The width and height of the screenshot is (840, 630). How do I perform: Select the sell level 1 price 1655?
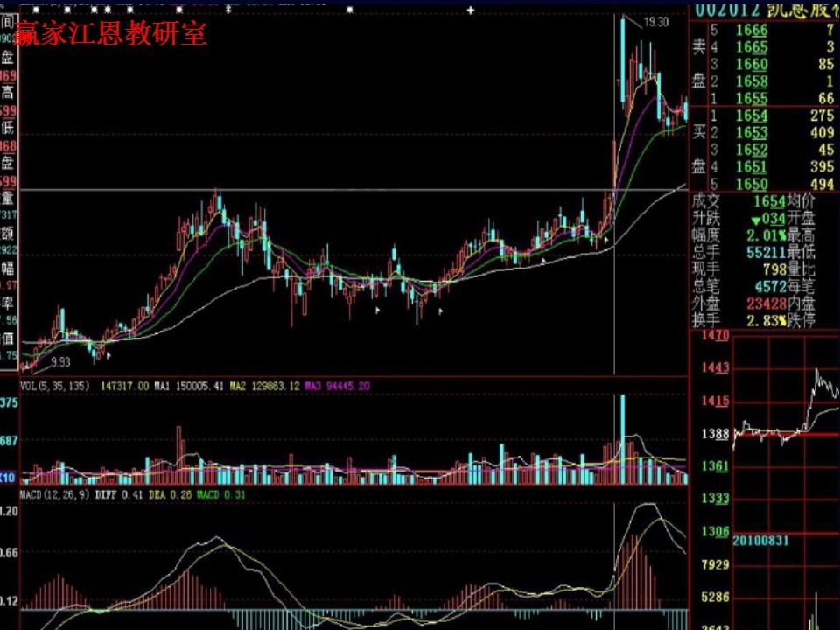[751, 98]
